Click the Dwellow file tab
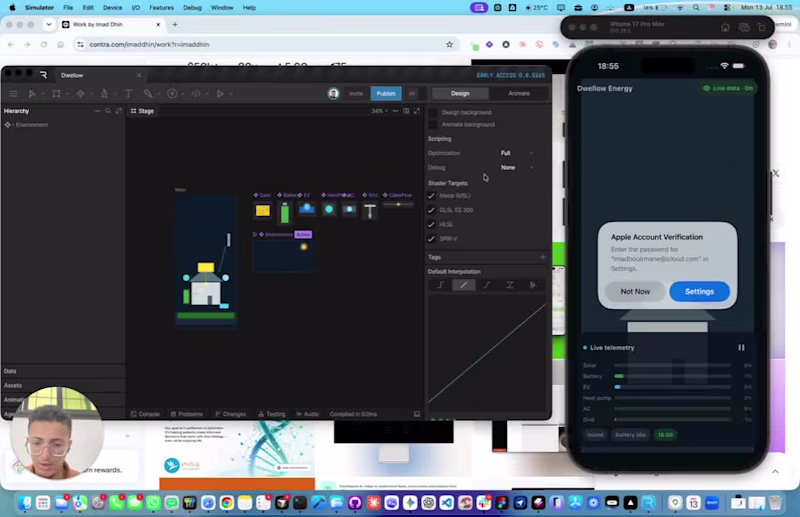The width and height of the screenshot is (800, 517). click(x=72, y=75)
